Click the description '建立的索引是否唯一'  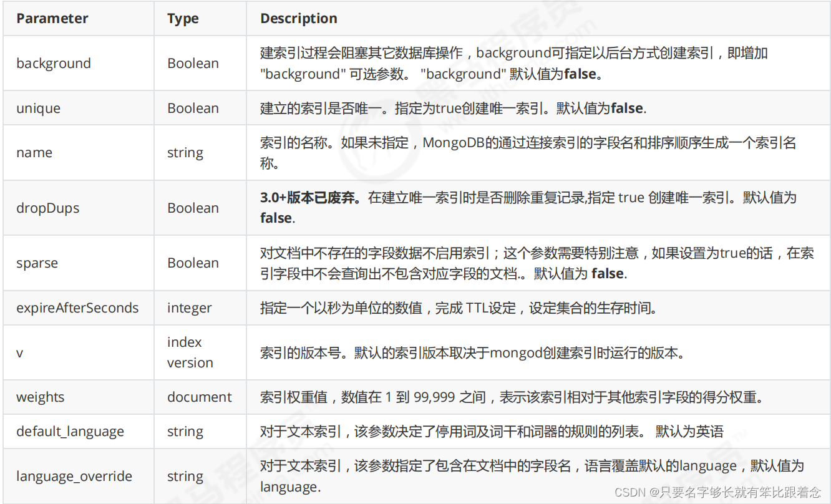point(454,108)
